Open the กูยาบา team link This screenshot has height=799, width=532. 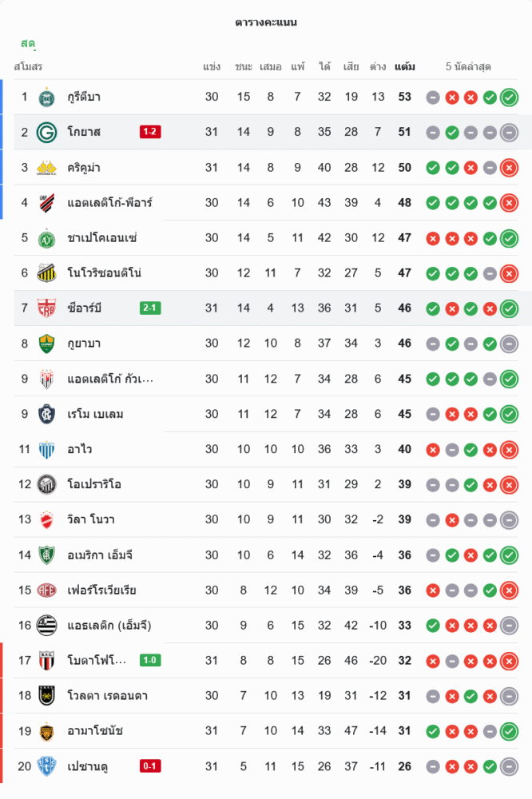84,344
